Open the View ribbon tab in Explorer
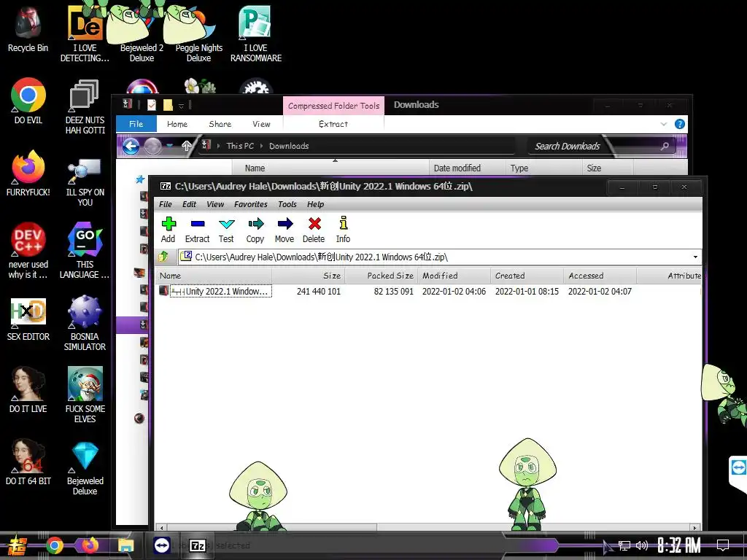This screenshot has width=747, height=560. click(262, 124)
